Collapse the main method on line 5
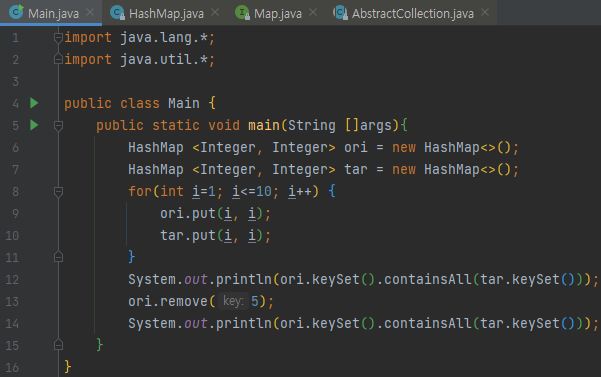 tap(58, 126)
